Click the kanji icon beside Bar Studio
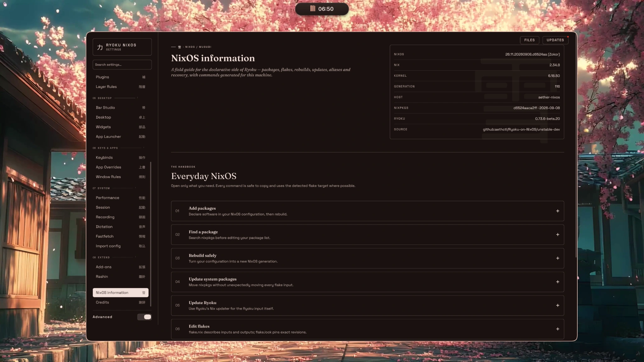 click(143, 107)
